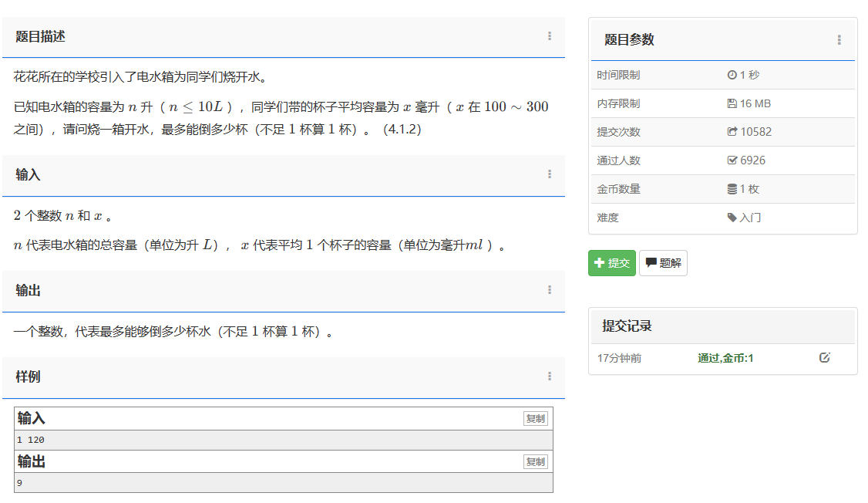Click the 内存限制 label

point(618,103)
